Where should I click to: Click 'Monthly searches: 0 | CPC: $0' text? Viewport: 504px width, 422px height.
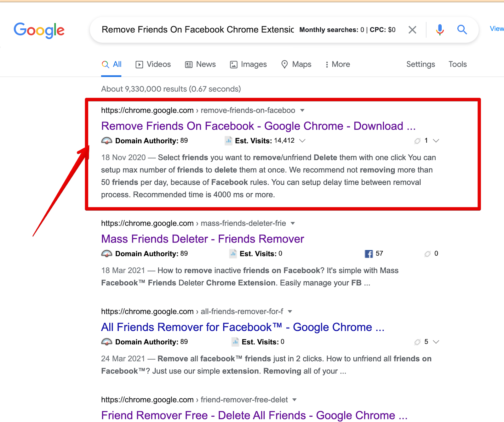pyautogui.click(x=347, y=30)
